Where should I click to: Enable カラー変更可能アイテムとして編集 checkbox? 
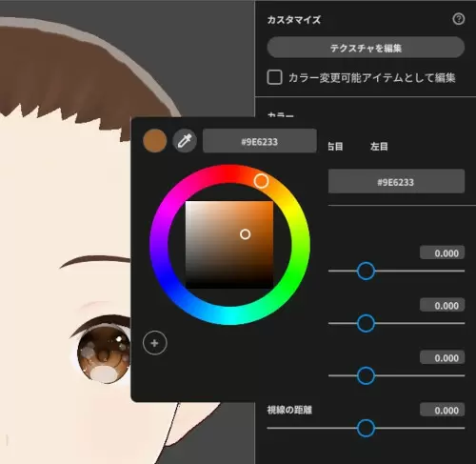pyautogui.click(x=274, y=77)
